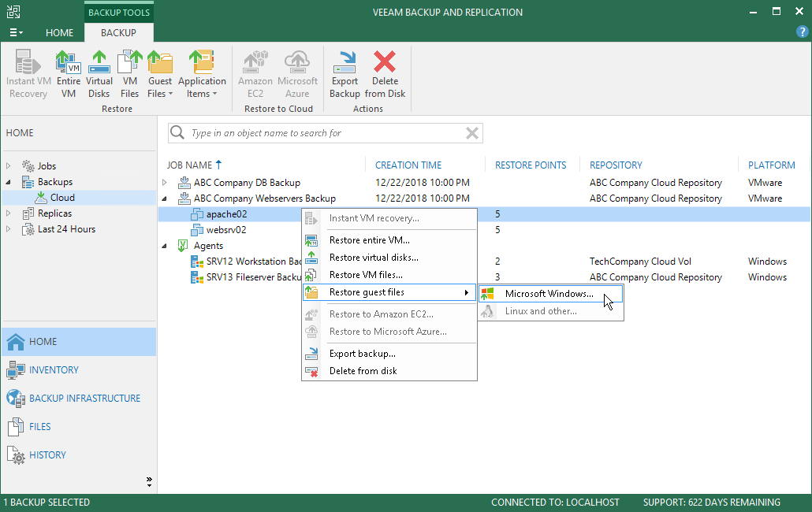Focus the object name search field
The image size is (812, 512).
pos(326,133)
